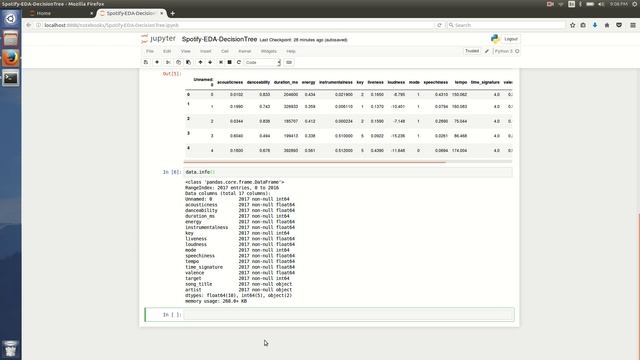Click the RangeIndex 2017 entries line

232,188
